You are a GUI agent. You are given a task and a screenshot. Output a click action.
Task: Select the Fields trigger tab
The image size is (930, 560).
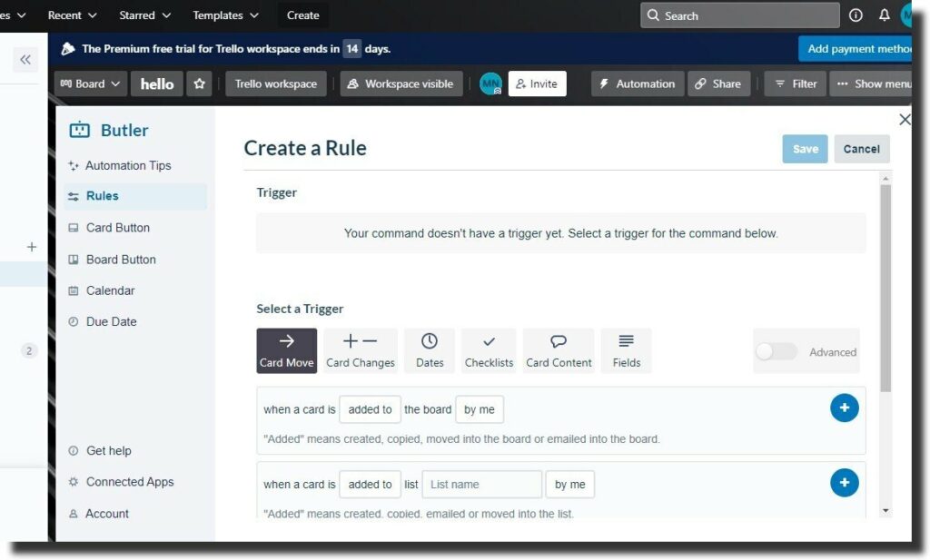pos(627,351)
